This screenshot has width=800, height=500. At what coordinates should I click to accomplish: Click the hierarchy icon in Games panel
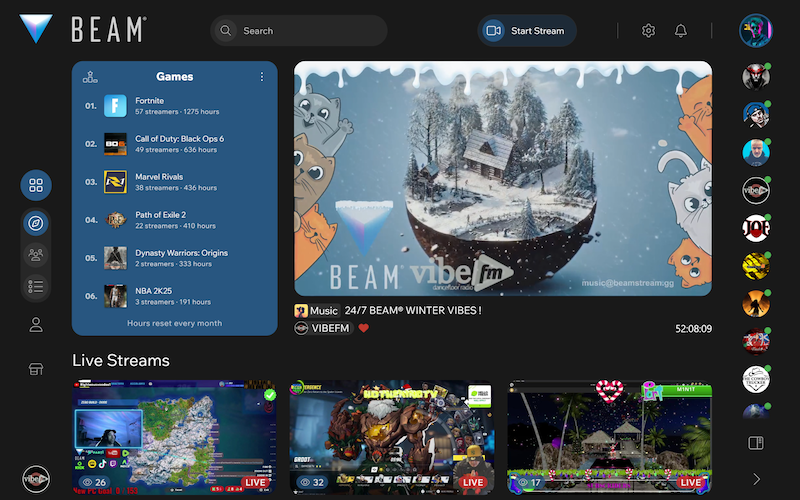[x=90, y=77]
